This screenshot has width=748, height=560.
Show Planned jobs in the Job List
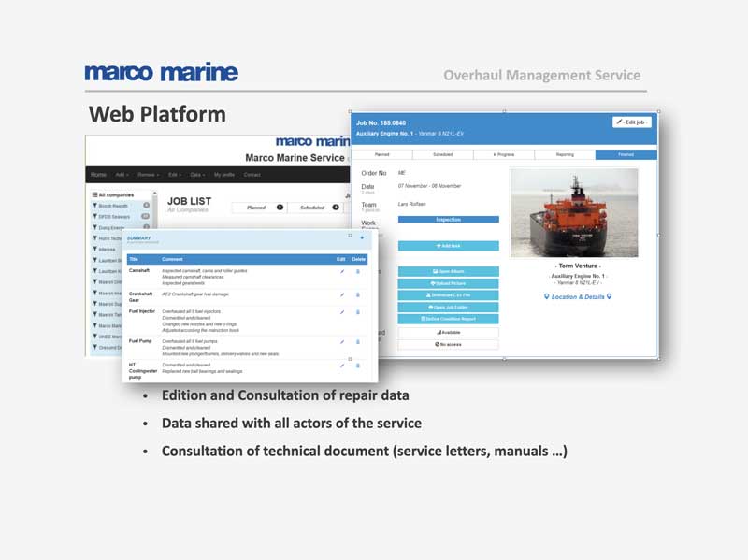(259, 208)
